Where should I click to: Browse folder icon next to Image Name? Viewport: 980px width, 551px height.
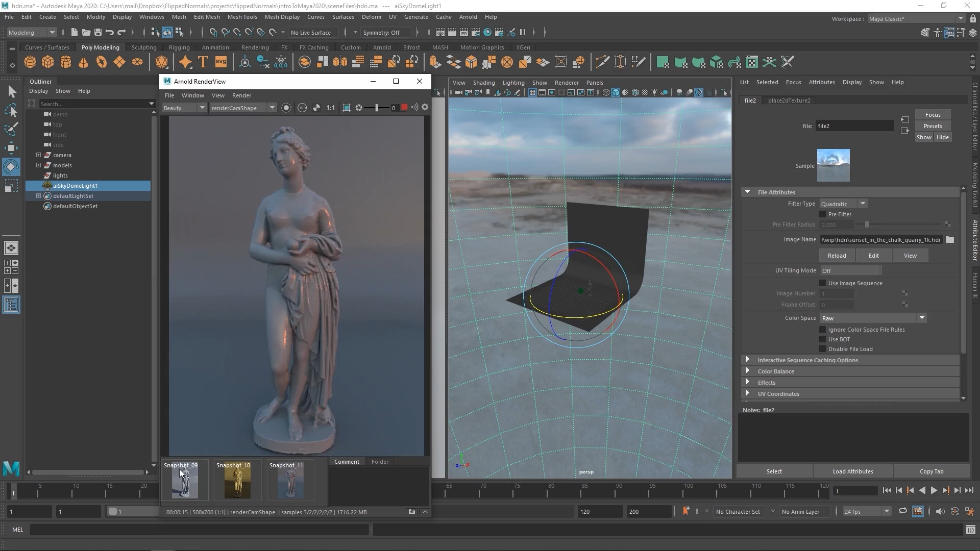pos(950,240)
